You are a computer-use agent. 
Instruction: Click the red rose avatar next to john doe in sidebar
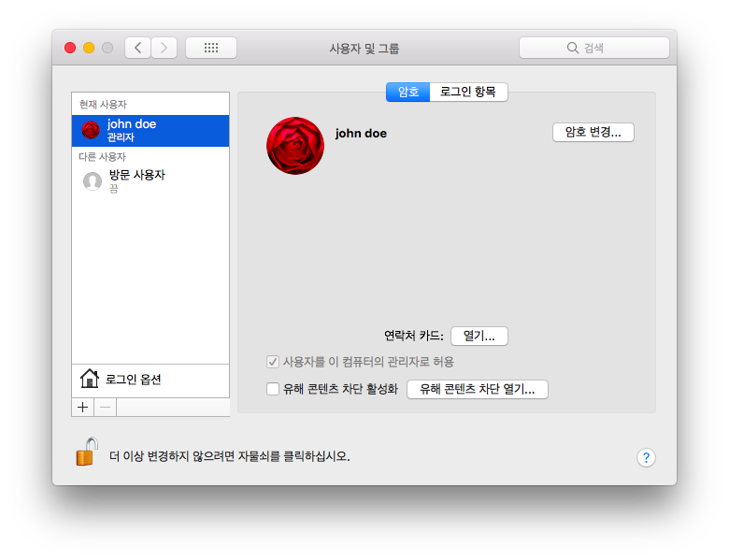pyautogui.click(x=91, y=130)
